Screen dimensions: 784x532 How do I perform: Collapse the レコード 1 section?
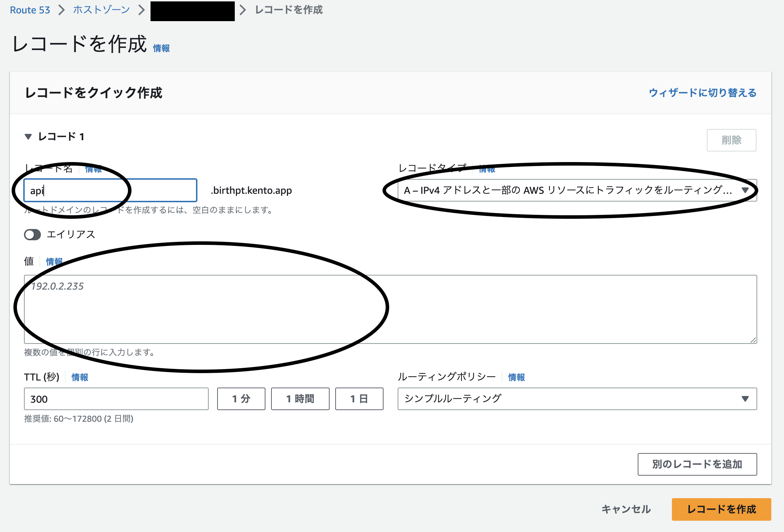29,137
